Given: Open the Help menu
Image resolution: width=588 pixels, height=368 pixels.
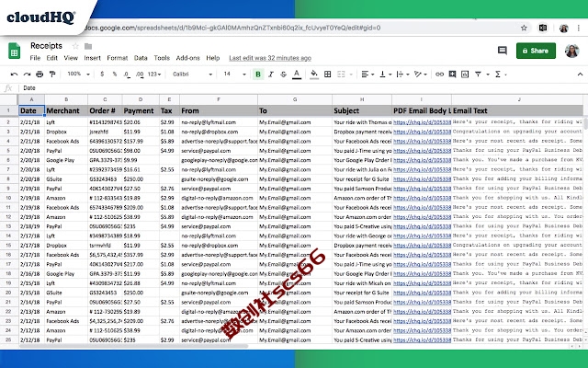Looking at the screenshot, I should [x=212, y=58].
